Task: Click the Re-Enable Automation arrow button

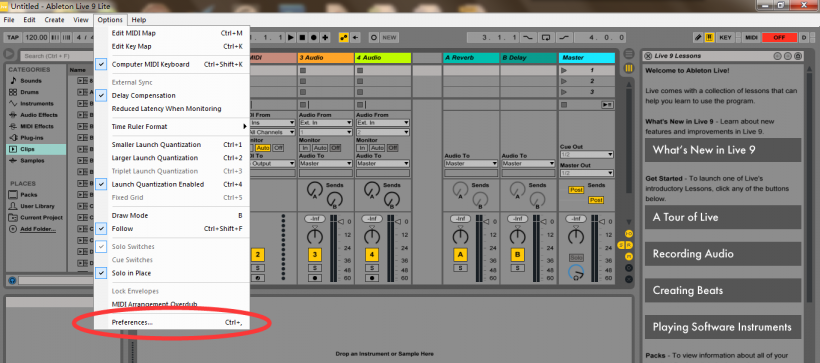Action: 356,38
